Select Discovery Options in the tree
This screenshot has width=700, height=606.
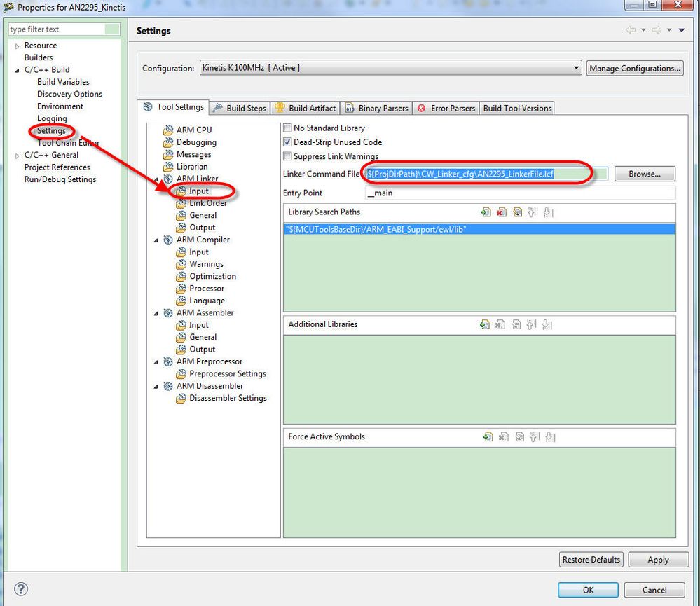coord(69,94)
